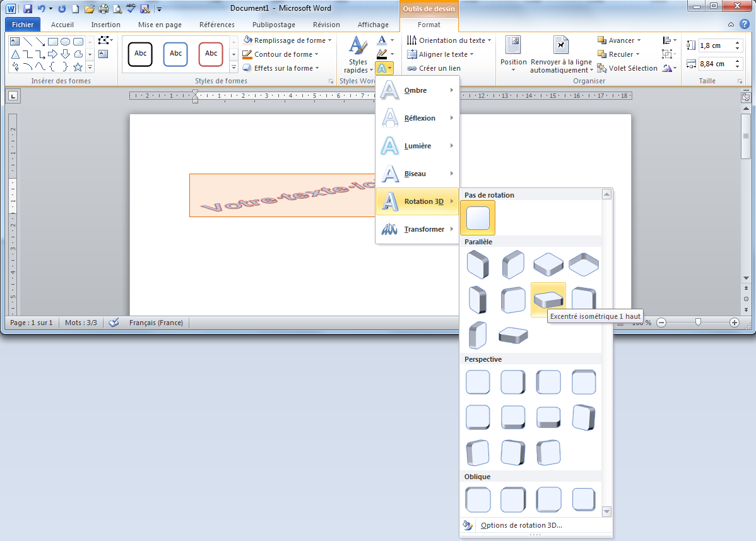Expand the Avancer dropdown arrow
This screenshot has width=756, height=541.
tap(639, 40)
